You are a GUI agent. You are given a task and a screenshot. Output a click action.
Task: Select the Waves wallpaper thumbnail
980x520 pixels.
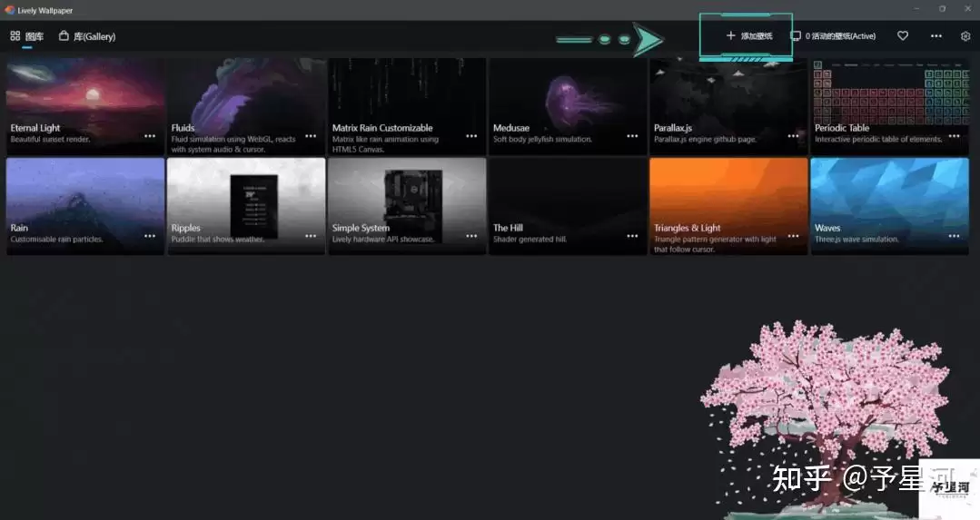(889, 206)
